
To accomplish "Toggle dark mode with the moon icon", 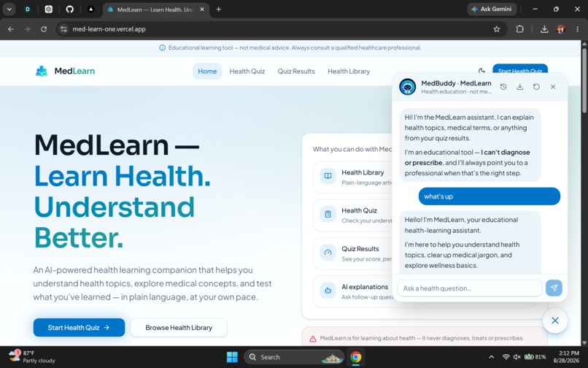I will (481, 71).
